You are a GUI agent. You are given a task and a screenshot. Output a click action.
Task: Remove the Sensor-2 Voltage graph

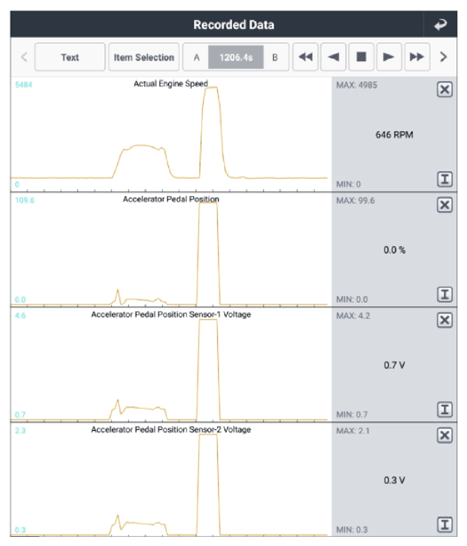(445, 435)
